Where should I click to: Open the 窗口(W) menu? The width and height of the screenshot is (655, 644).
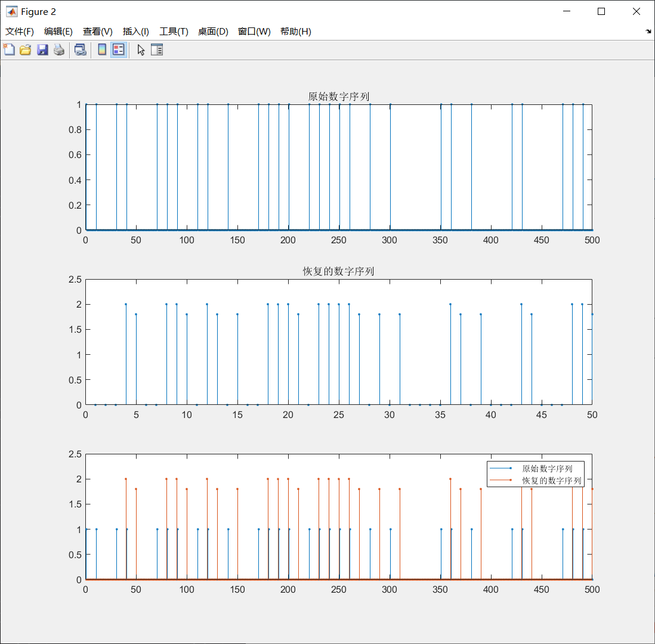[254, 32]
